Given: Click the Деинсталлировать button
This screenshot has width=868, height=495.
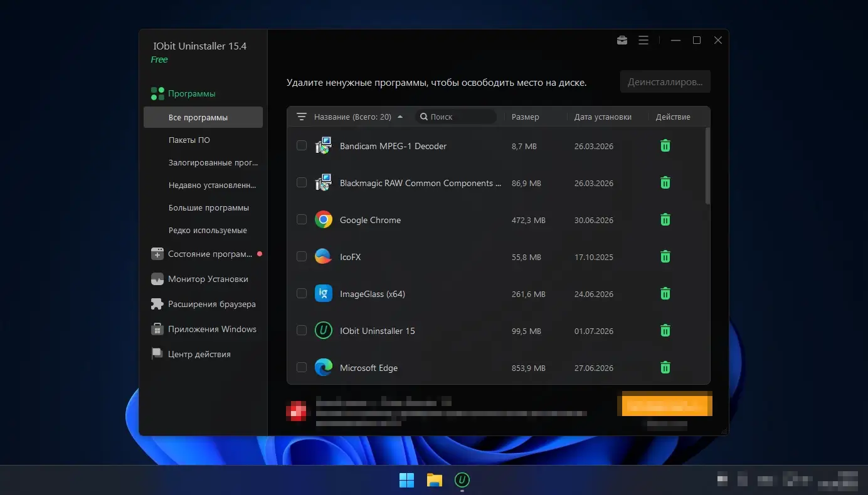Looking at the screenshot, I should pyautogui.click(x=665, y=82).
